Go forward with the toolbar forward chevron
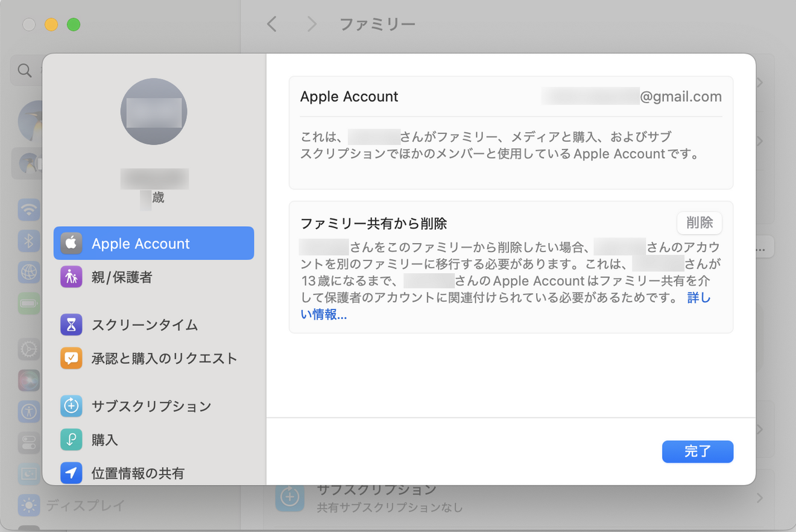 click(311, 24)
